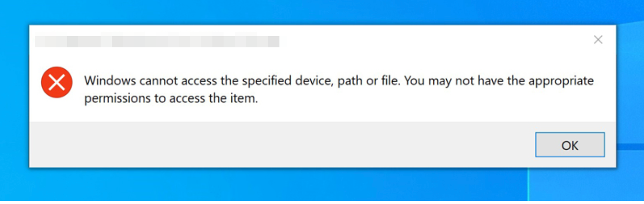Screen dimensions: 644x204
Task: Click the desktop strip left of the dialog
Action: pyautogui.click(x=14, y=95)
